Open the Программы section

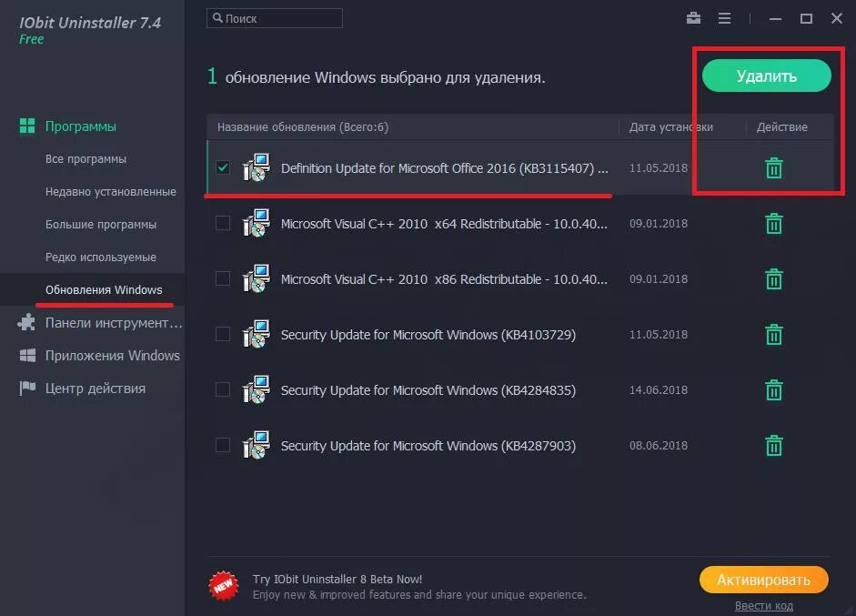[81, 126]
